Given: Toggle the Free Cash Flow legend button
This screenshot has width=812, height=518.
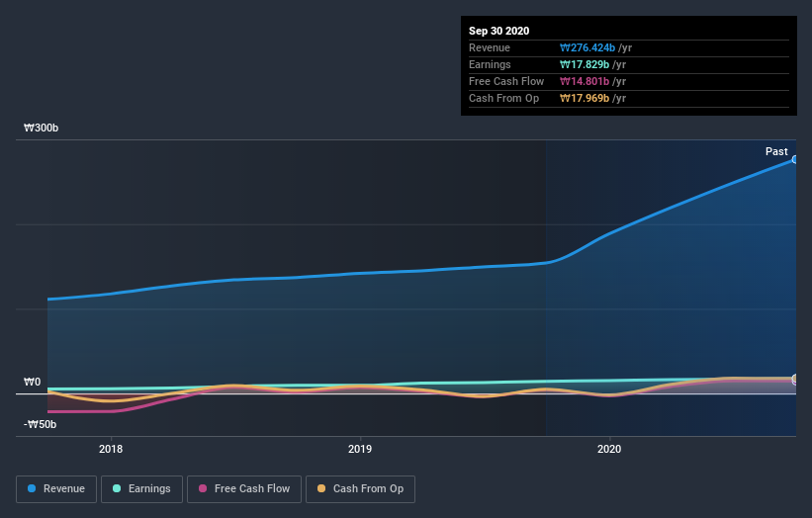Looking at the screenshot, I should pyautogui.click(x=244, y=489).
